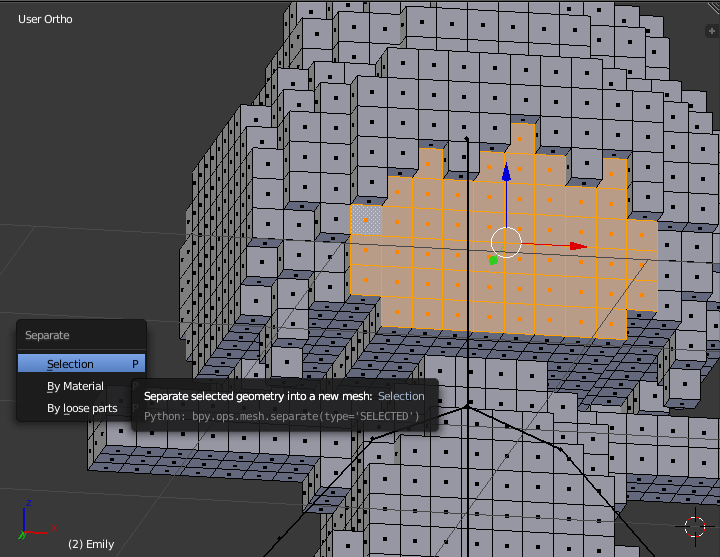Choose Selection in the Separate menu
The height and width of the screenshot is (557, 720).
pyautogui.click(x=81, y=364)
